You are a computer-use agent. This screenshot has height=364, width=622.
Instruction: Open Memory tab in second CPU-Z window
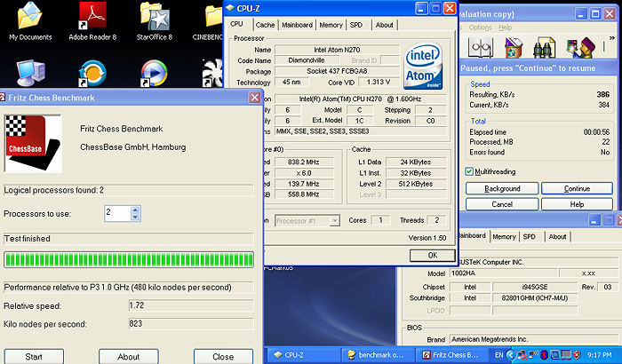504,236
